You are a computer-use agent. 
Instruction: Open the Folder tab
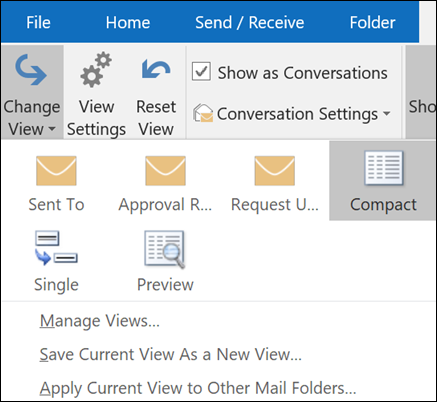point(372,23)
